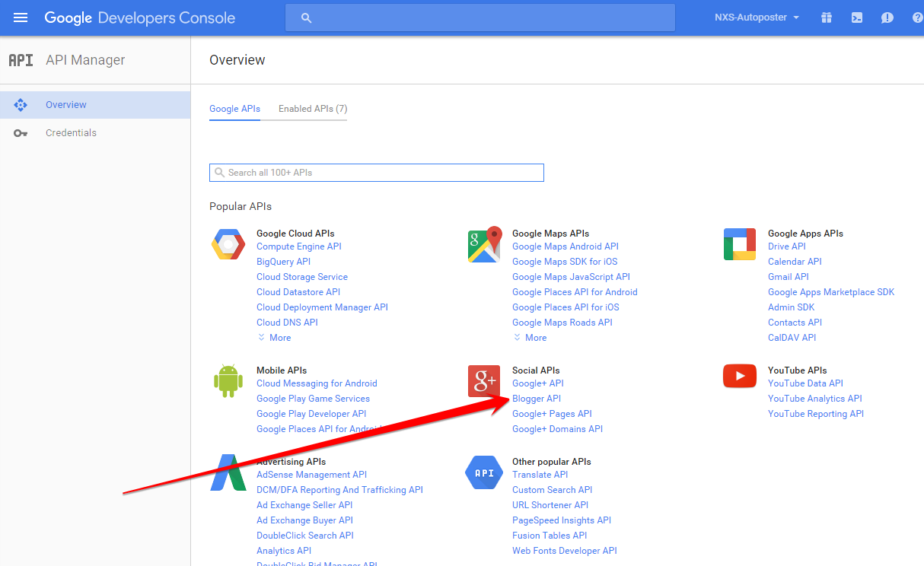Click the Search all 100+ APIs field
Viewport: 924px width, 566px height.
[x=377, y=173]
